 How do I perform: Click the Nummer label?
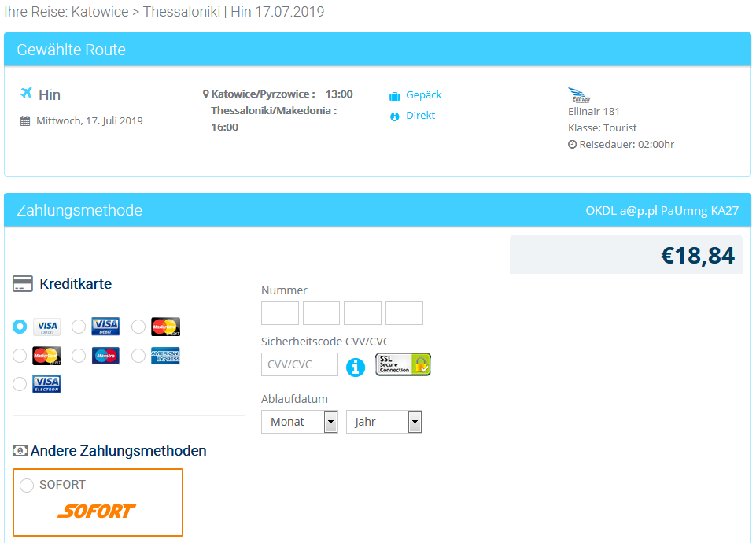tap(284, 290)
